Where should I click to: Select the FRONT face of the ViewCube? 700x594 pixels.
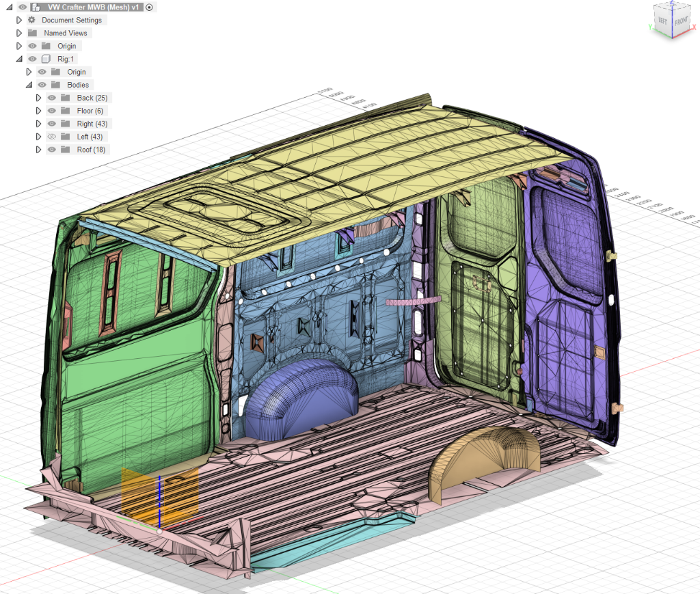(x=681, y=21)
